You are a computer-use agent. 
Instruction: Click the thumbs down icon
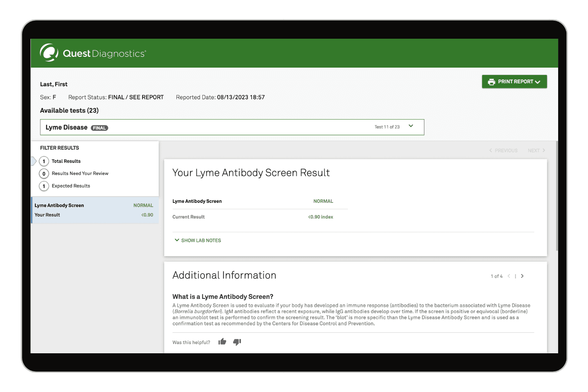tap(237, 342)
